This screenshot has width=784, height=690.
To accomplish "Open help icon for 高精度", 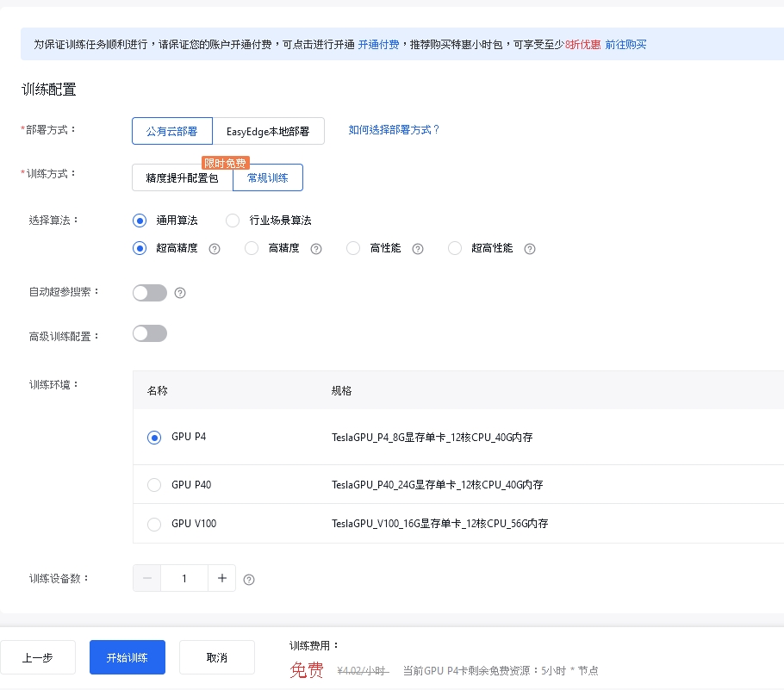I will [316, 248].
